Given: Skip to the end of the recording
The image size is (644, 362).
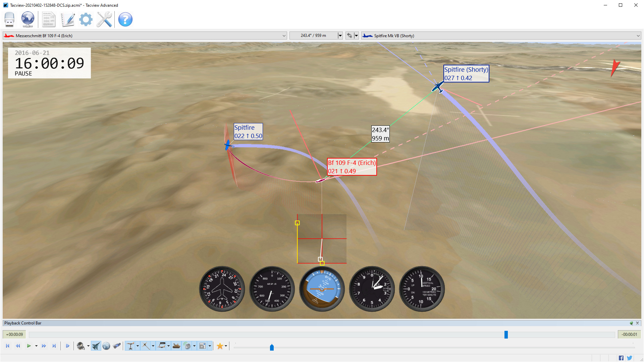Looking at the screenshot, I should click(54, 346).
